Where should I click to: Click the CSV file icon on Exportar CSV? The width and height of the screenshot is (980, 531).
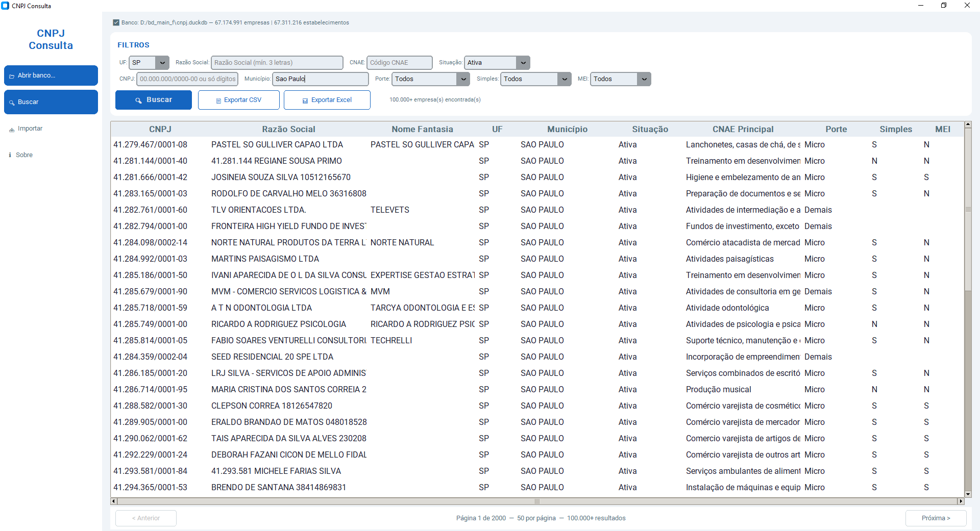(x=218, y=100)
